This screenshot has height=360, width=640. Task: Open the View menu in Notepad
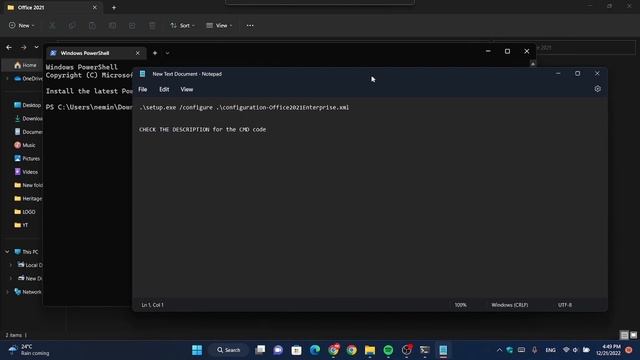(187, 89)
